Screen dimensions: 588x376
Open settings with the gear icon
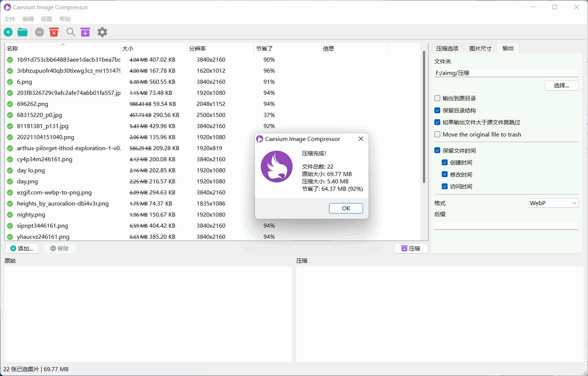(102, 32)
